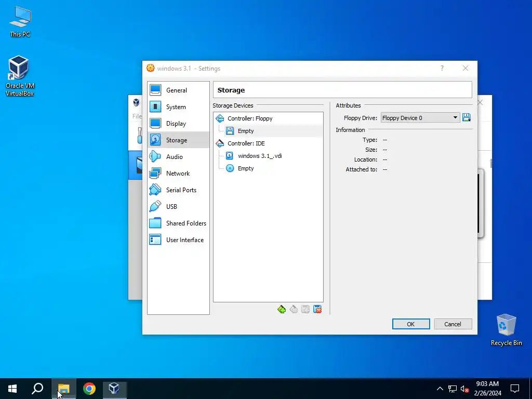Open the Floppy Drive dropdown
The height and width of the screenshot is (399, 532).
click(x=420, y=118)
